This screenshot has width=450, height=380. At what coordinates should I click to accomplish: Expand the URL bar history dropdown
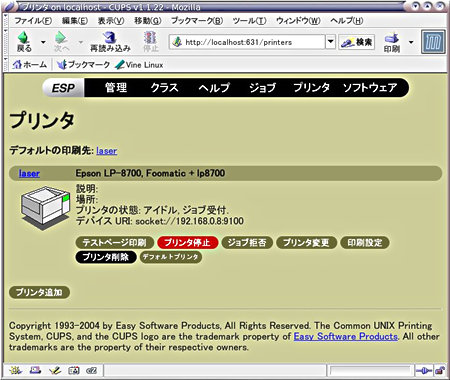330,42
